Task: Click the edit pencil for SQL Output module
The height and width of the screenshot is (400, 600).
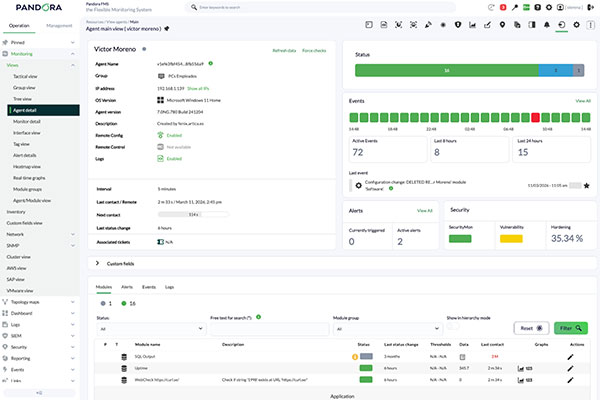Action: pyautogui.click(x=570, y=357)
